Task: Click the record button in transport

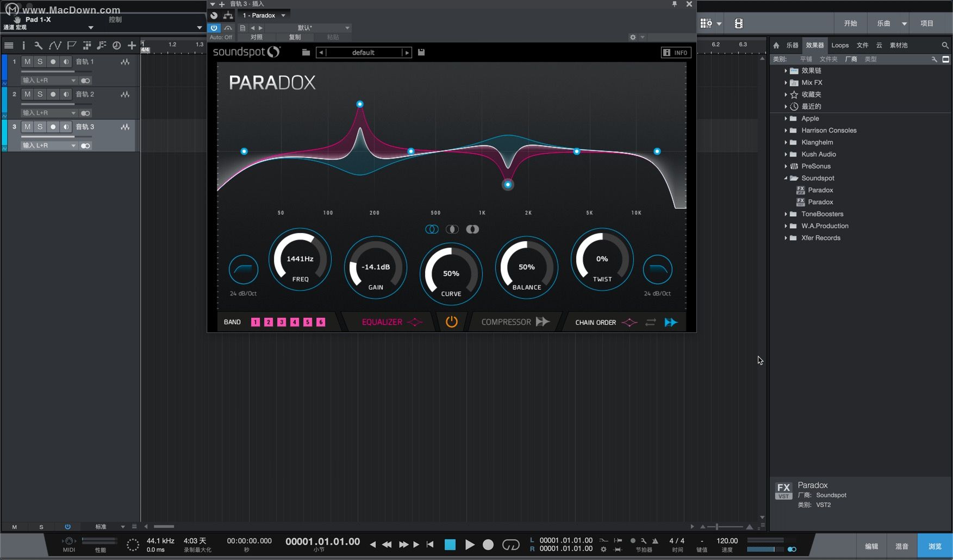Action: click(488, 544)
